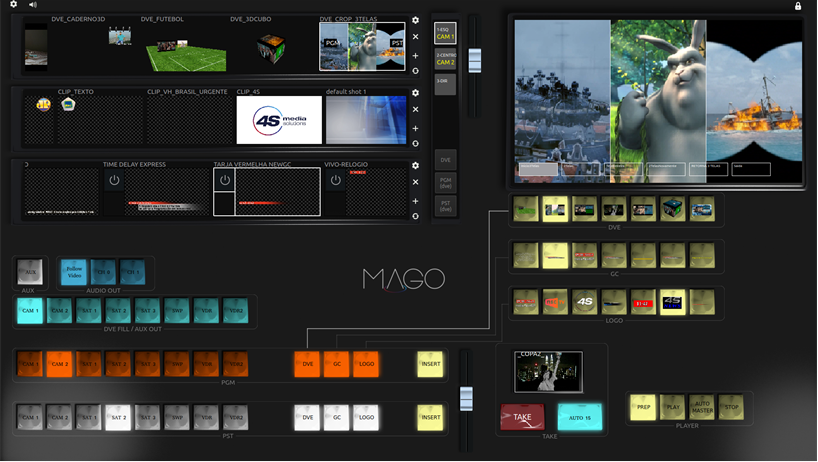The height and width of the screenshot is (462, 818).
Task: Open settings gear for the CLIP thumbnails row
Action: (x=415, y=92)
